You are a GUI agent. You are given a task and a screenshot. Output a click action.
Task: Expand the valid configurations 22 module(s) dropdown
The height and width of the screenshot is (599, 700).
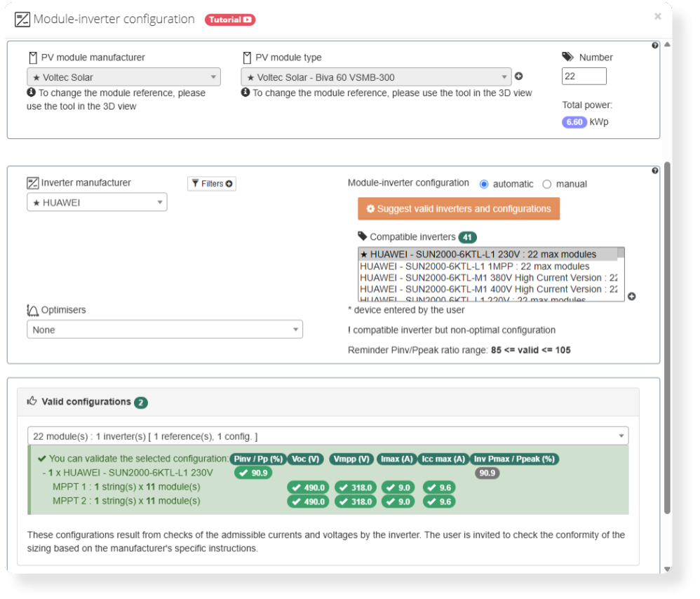[x=328, y=436]
